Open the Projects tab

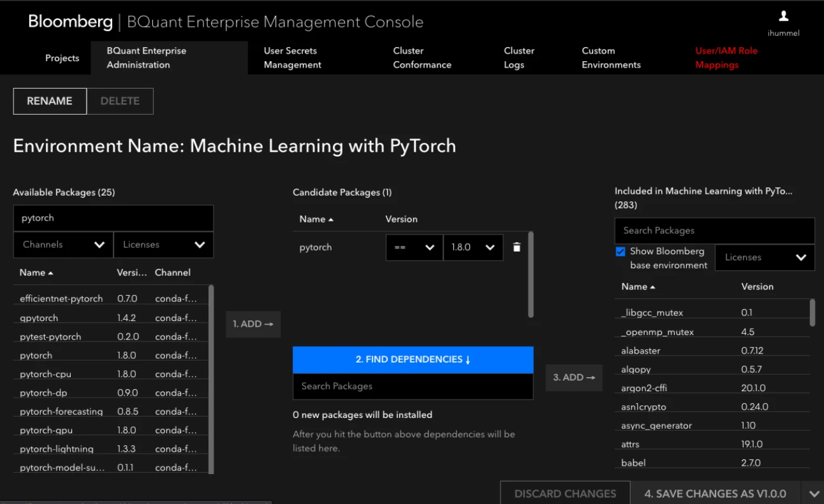point(62,57)
